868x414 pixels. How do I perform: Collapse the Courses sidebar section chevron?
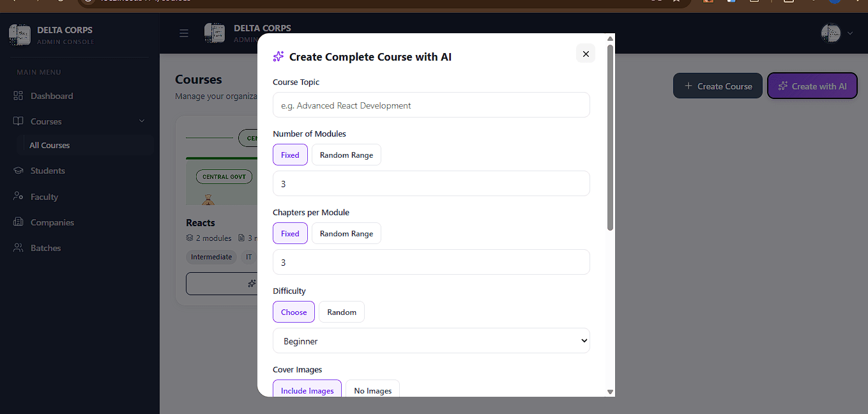[142, 121]
